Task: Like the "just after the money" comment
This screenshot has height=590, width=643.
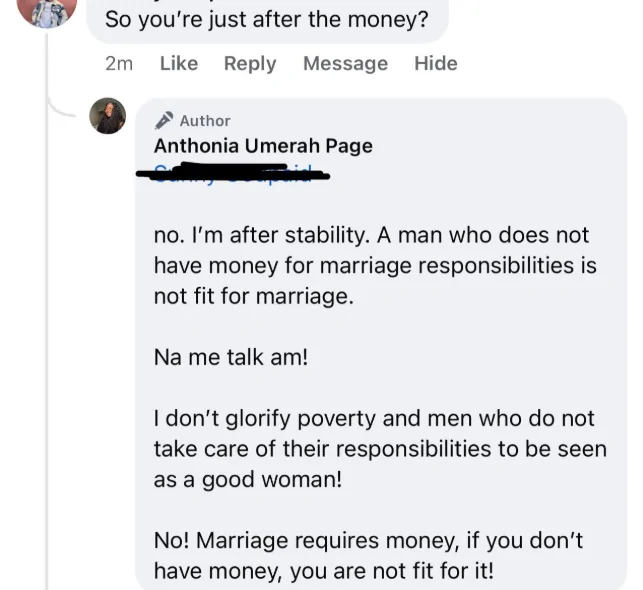Action: pyautogui.click(x=179, y=63)
